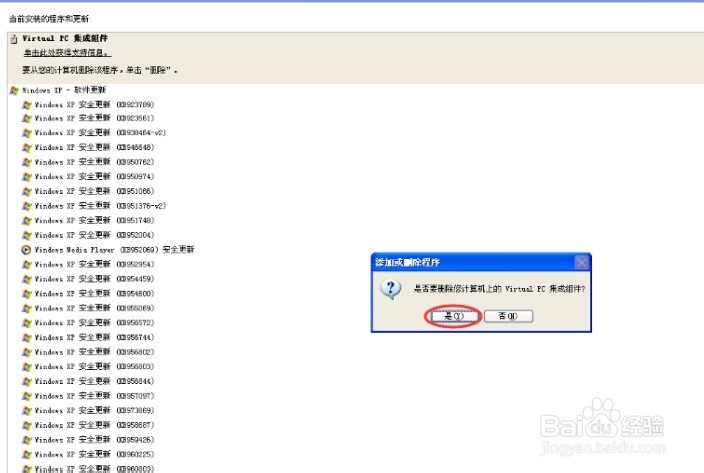The height and width of the screenshot is (473, 704).
Task: Select Windows XP 安全更新 (KB959426) row
Action: click(88, 440)
